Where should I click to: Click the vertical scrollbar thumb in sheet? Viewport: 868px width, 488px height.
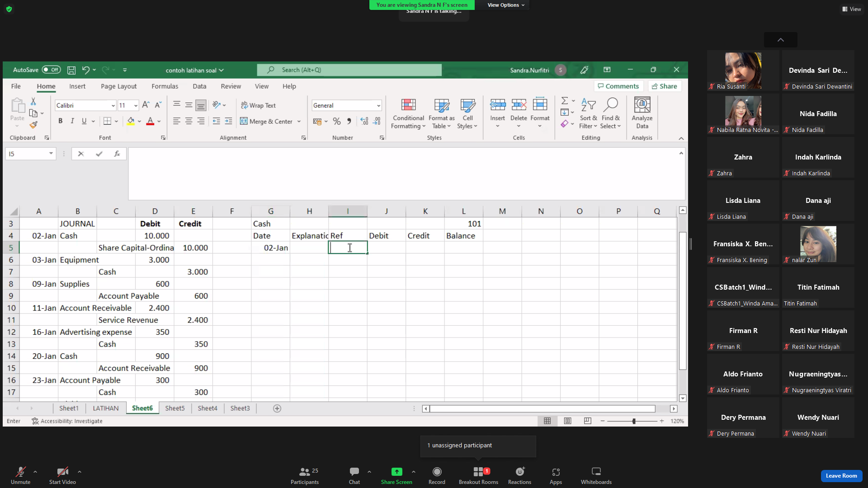pos(683,301)
